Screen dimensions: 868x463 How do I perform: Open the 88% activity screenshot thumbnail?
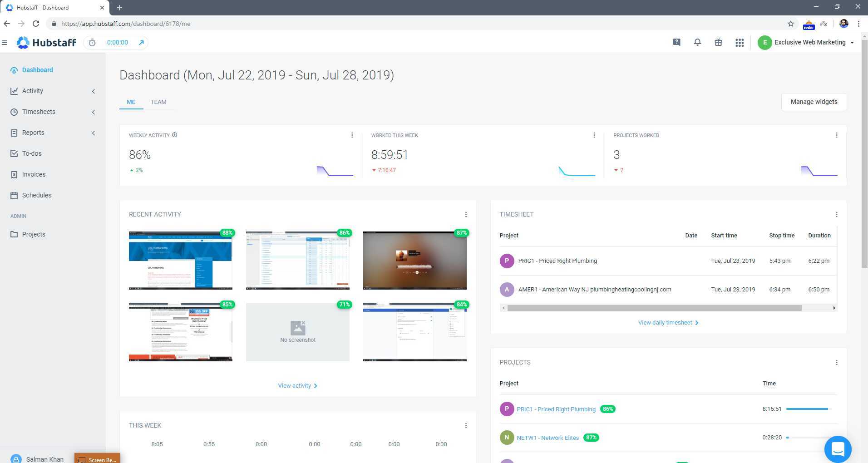pos(180,260)
